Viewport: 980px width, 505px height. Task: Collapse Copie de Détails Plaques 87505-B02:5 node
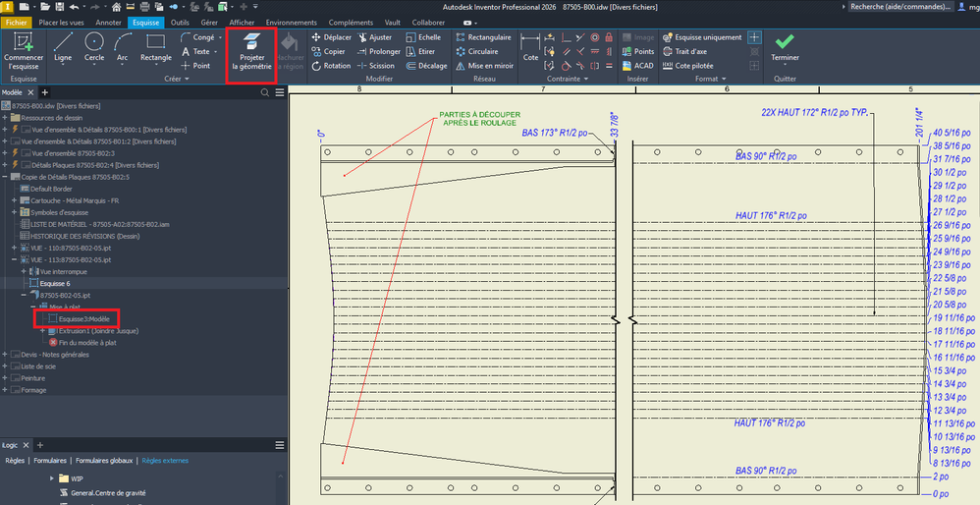tap(5, 177)
